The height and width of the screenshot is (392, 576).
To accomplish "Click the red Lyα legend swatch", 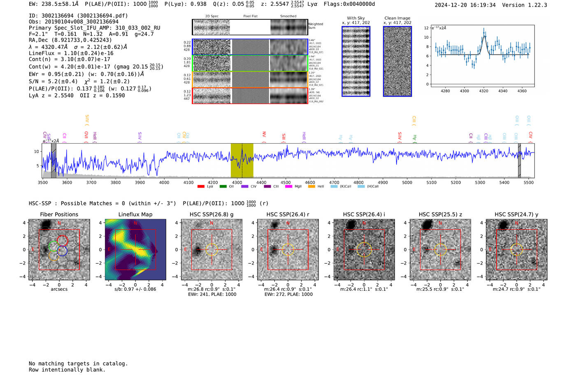I will pyautogui.click(x=201, y=187).
